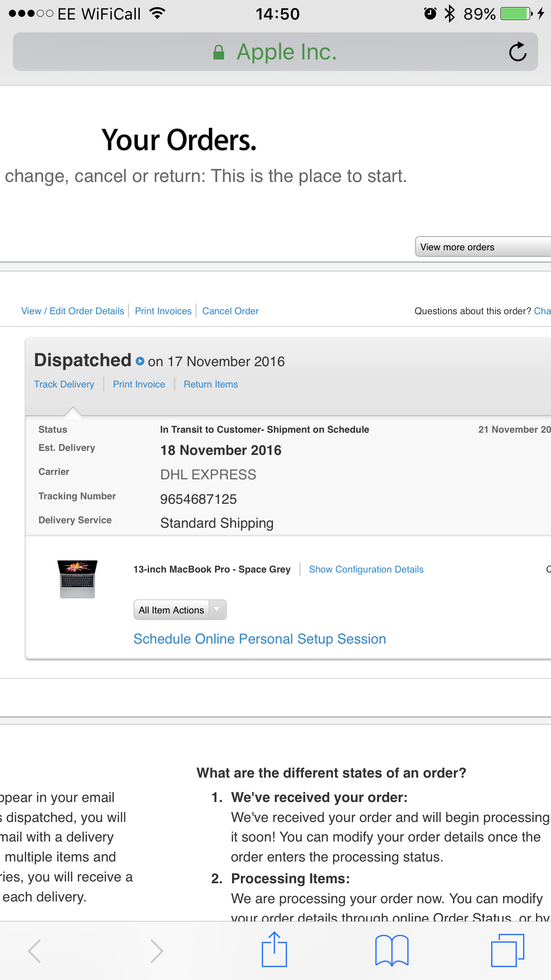Schedule Online Personal Setup Session
Screen dimensions: 551x980
click(x=260, y=639)
